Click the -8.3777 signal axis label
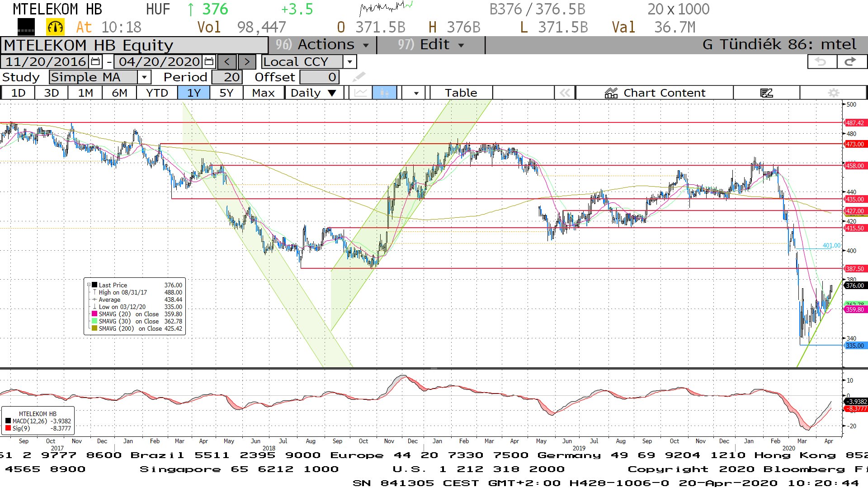 [857, 408]
